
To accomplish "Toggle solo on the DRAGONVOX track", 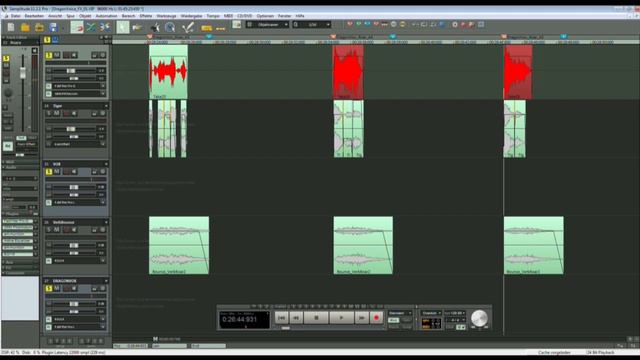I will pos(49,289).
